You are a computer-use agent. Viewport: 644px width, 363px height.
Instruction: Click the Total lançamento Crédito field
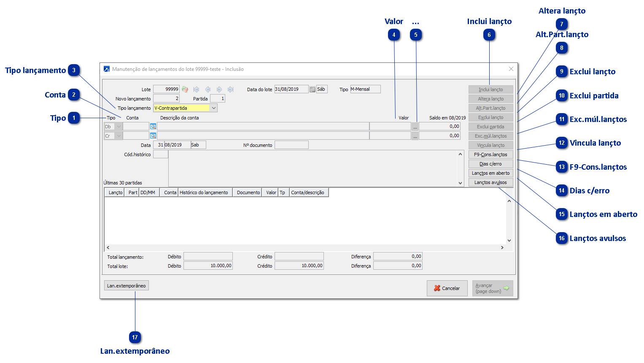click(x=299, y=256)
